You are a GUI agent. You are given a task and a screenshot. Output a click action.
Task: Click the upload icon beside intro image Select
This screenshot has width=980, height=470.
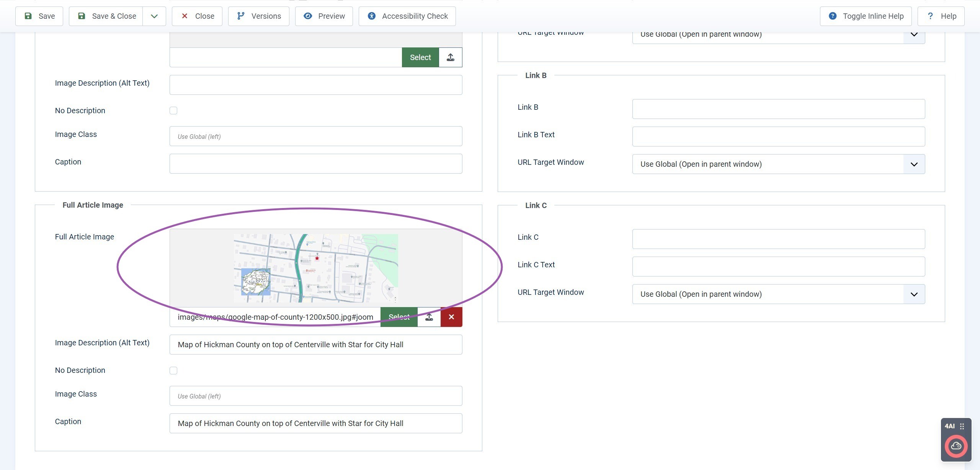pyautogui.click(x=450, y=57)
